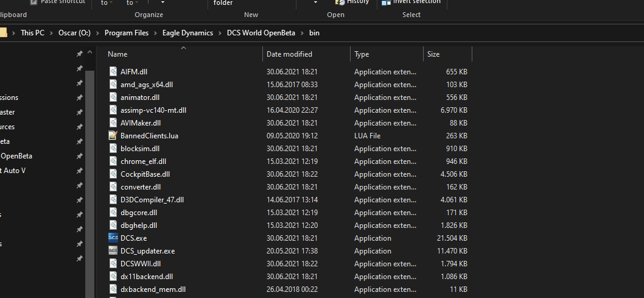Select OpenBeta item in navigation sidebar
The image size is (644, 298).
[16, 156]
